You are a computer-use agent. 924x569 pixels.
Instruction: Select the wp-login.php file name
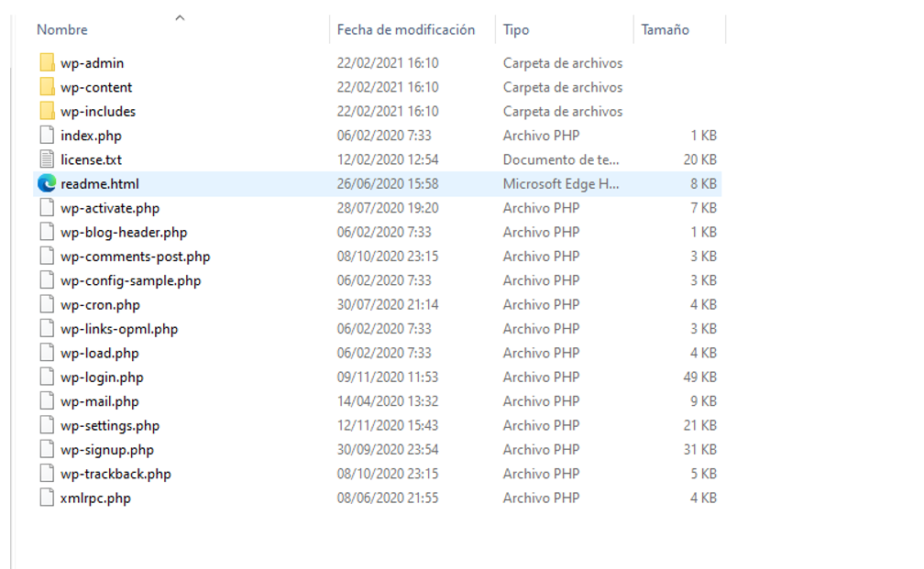(x=102, y=377)
